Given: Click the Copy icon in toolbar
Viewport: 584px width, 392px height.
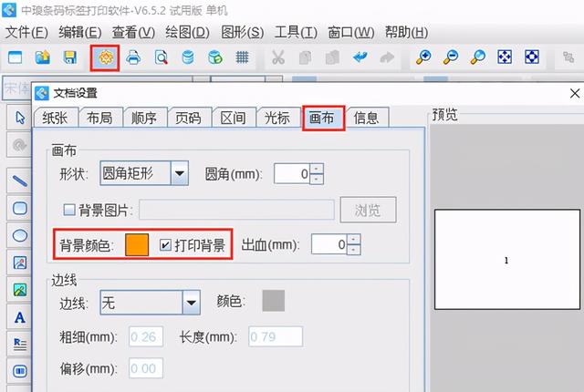Looking at the screenshot, I should coord(305,57).
